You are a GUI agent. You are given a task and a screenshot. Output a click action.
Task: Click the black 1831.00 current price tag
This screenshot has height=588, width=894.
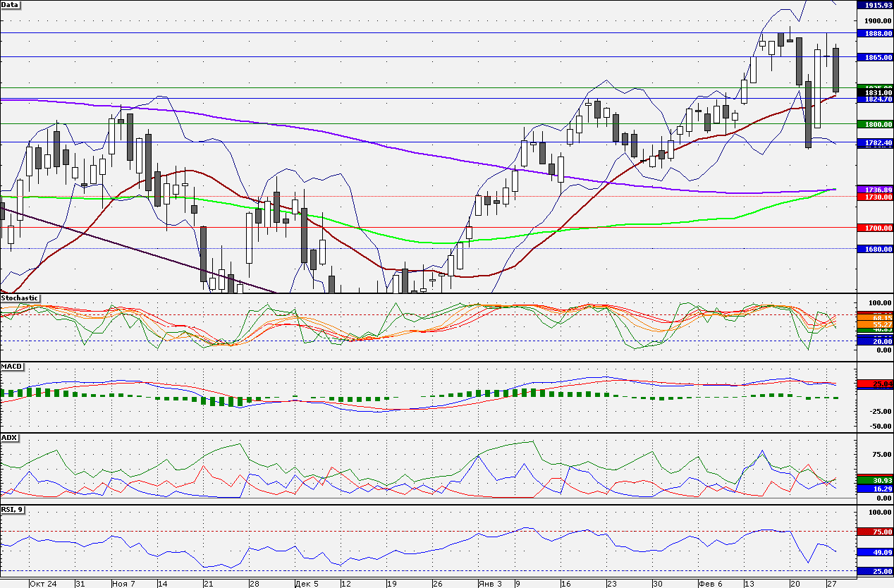(874, 92)
